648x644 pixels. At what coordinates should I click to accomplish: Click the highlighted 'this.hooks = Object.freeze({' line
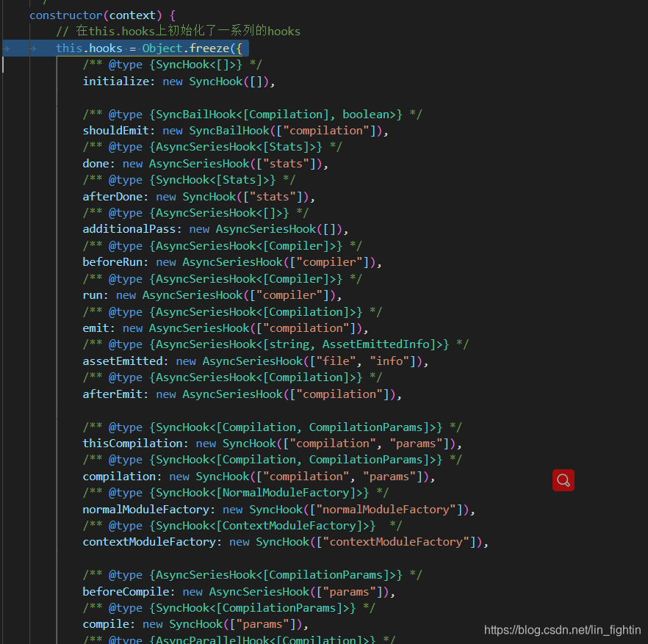tap(148, 48)
